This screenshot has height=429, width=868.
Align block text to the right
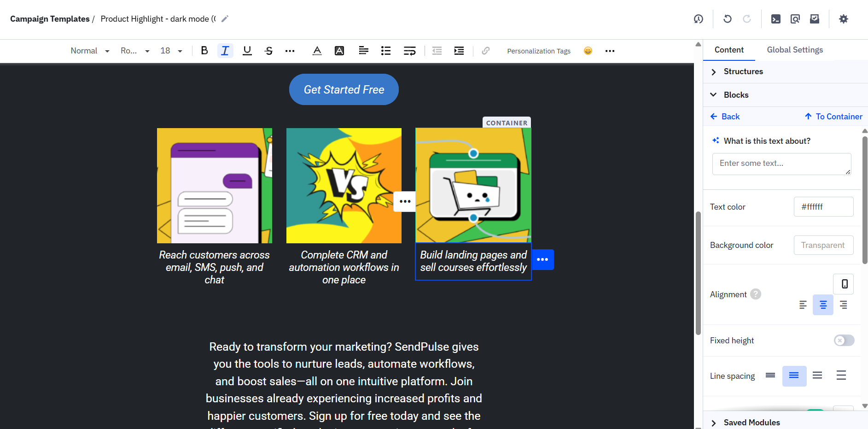pyautogui.click(x=843, y=305)
